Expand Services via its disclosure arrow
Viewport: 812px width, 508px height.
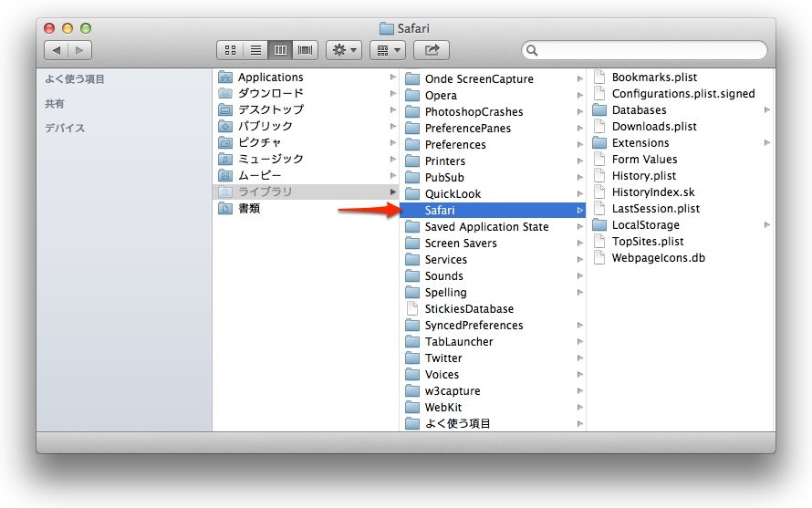[x=580, y=259]
